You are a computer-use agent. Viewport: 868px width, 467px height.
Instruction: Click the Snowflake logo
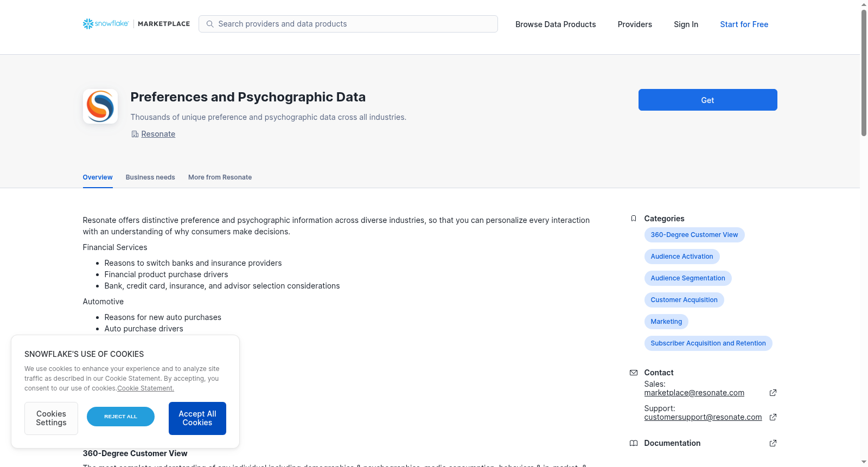[x=106, y=24]
